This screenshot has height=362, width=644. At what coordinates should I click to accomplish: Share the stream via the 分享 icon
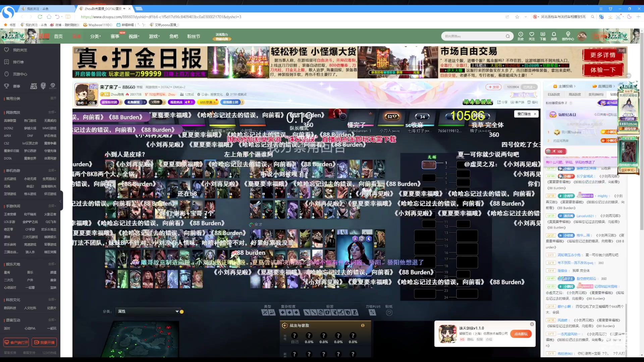click(502, 102)
